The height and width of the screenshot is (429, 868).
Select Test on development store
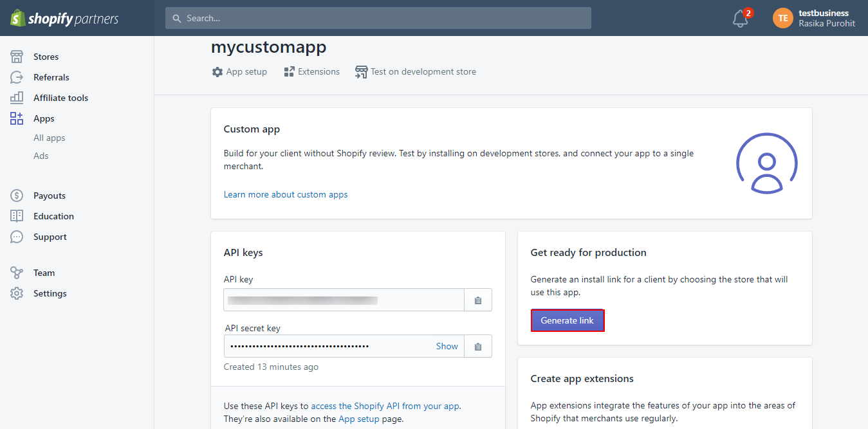click(x=416, y=72)
